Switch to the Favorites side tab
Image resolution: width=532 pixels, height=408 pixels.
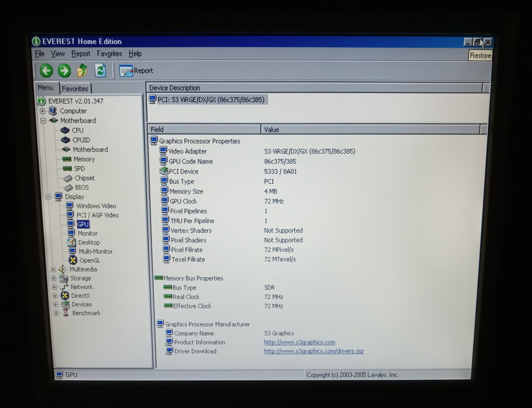coord(75,89)
